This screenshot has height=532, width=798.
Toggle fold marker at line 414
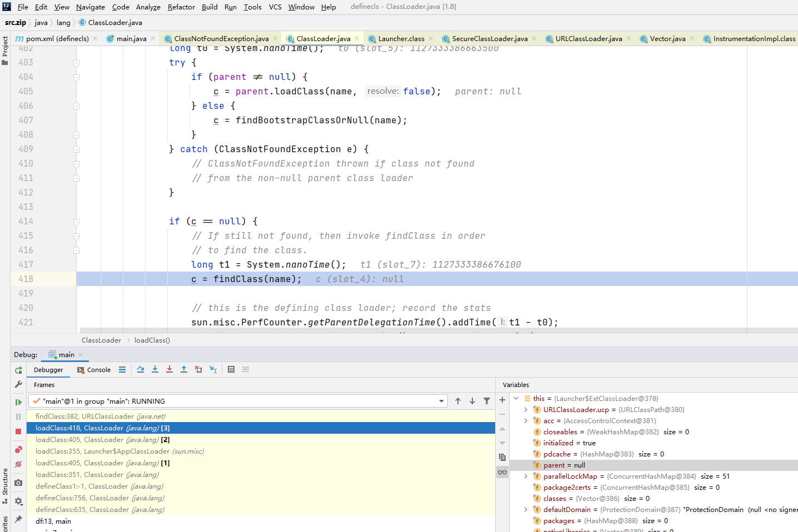(77, 222)
